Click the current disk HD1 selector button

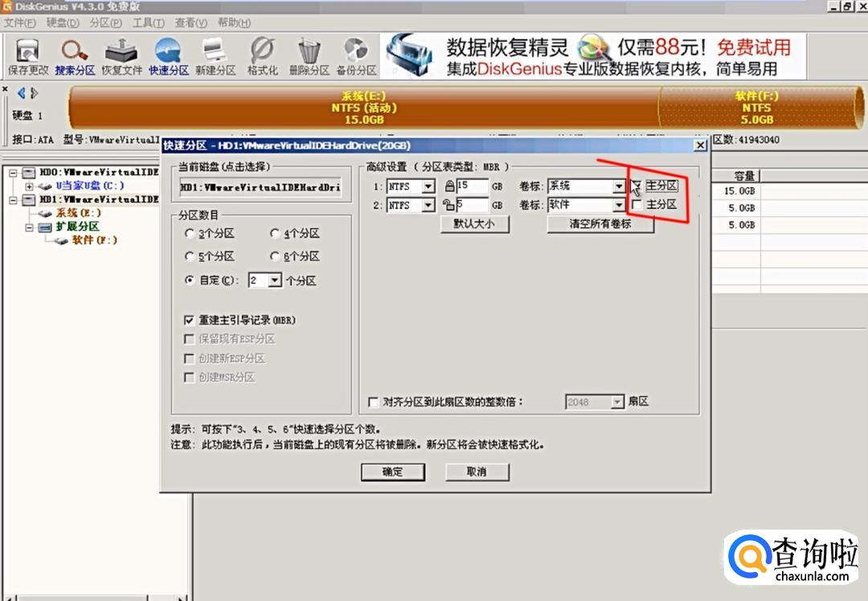pyautogui.click(x=260, y=187)
